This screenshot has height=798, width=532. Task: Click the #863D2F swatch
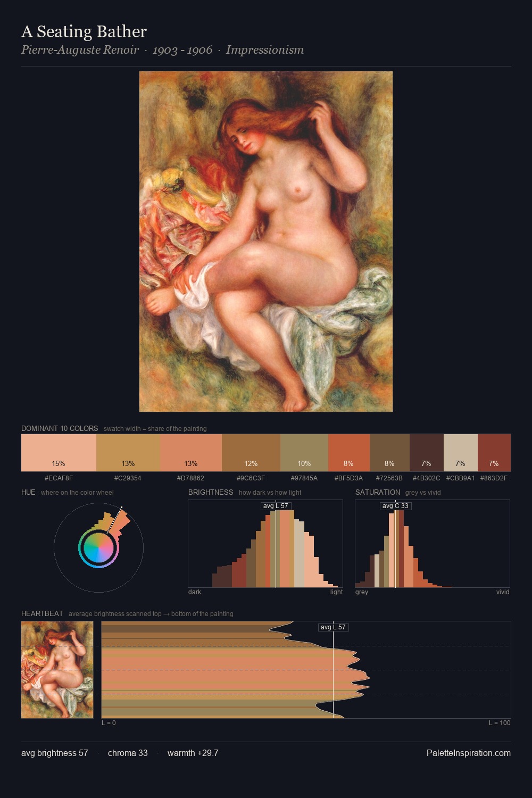coord(494,453)
